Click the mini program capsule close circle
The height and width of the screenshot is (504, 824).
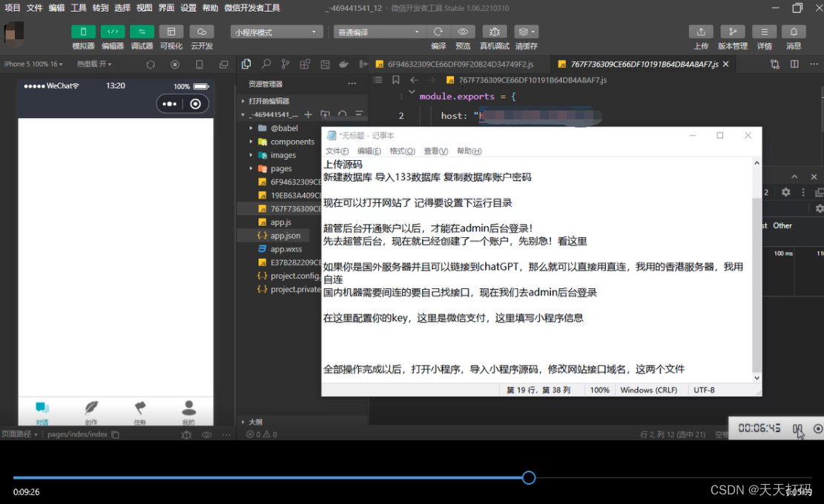[x=196, y=104]
